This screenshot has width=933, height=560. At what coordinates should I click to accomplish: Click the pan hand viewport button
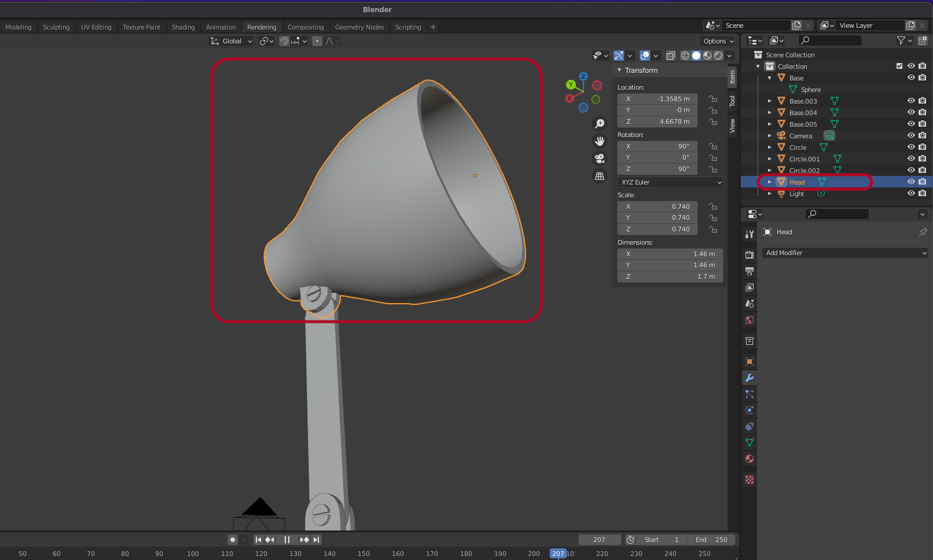[x=600, y=141]
